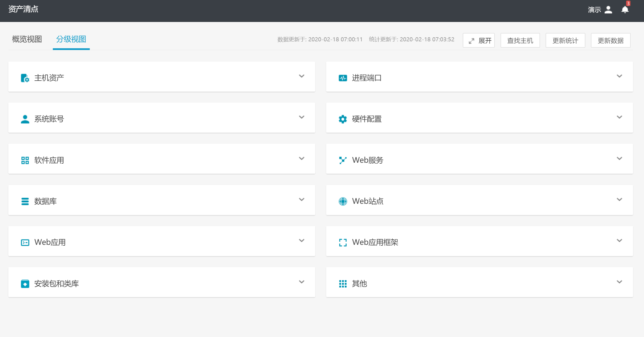Click the 安装包和类库 package icon
Viewport: 644px width, 337px height.
click(x=25, y=284)
